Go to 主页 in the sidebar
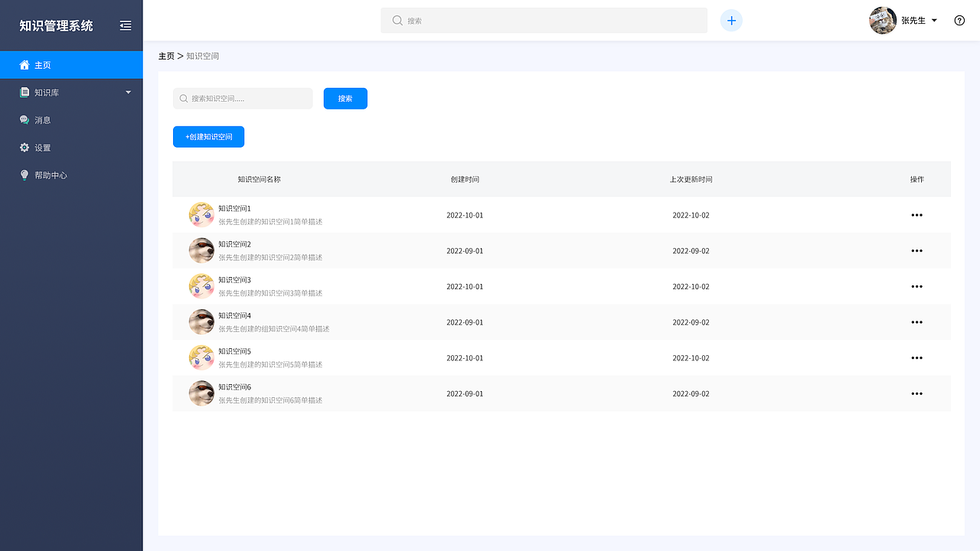This screenshot has height=551, width=980. (71, 65)
